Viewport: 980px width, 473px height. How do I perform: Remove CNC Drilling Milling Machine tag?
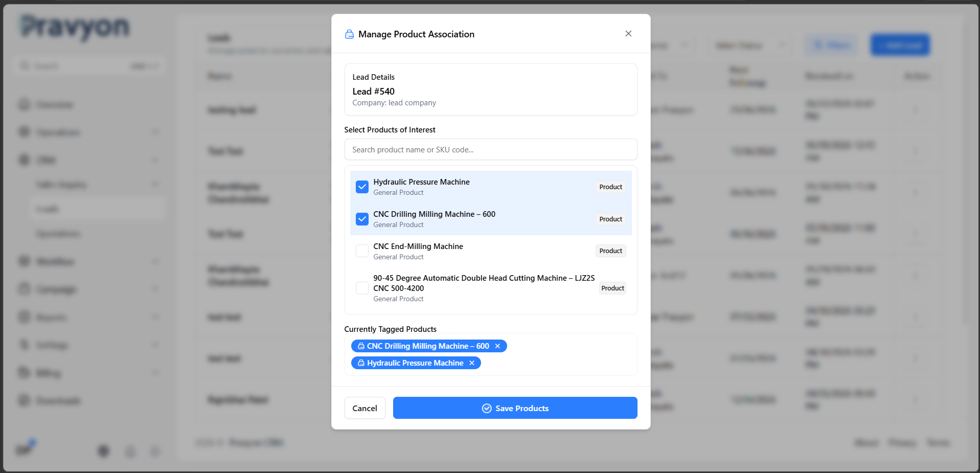pyautogui.click(x=497, y=346)
